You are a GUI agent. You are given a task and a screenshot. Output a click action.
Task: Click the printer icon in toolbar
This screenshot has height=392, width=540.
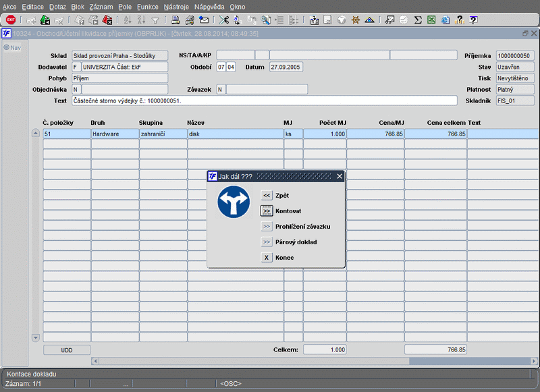point(175,20)
